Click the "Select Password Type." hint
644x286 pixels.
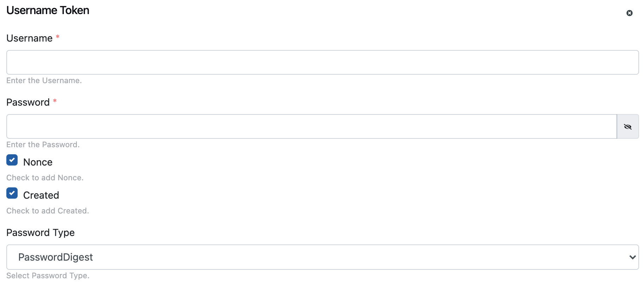tap(48, 276)
